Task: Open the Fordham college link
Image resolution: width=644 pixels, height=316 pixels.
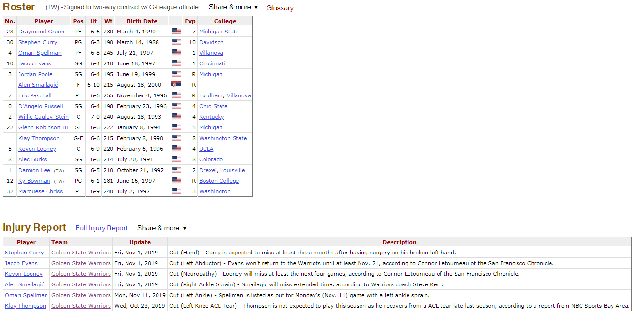Action: [211, 95]
